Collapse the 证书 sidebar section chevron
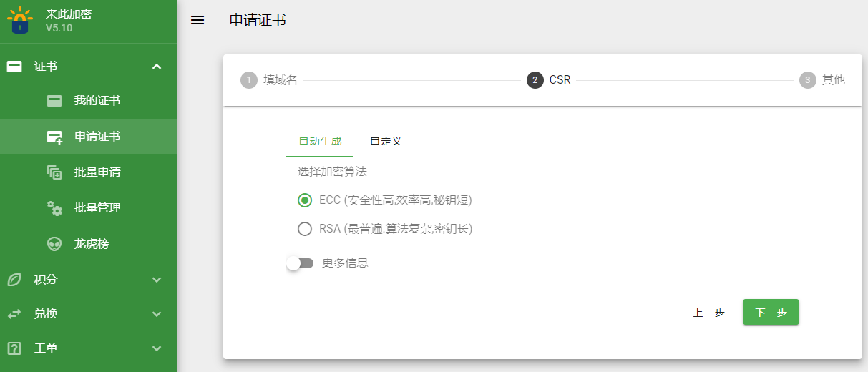 click(157, 67)
